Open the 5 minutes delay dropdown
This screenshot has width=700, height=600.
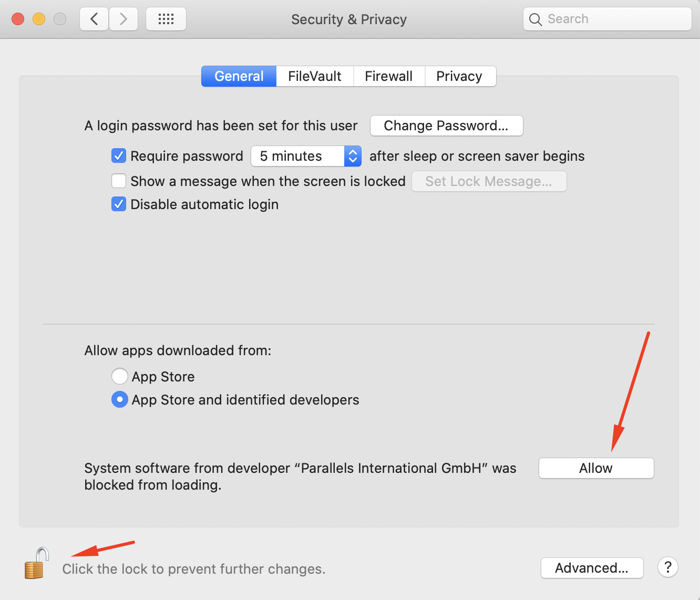click(306, 156)
